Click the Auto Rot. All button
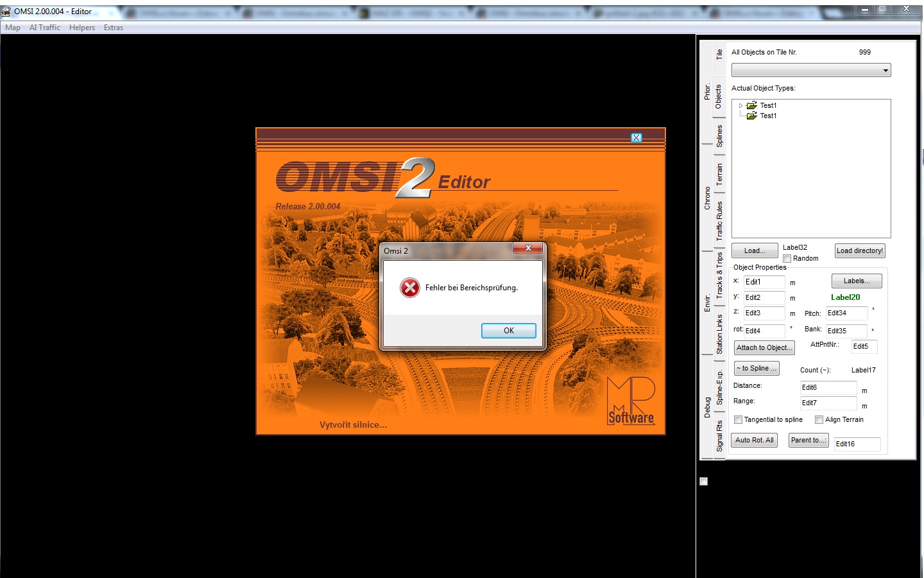Viewport: 924px width, 578px height. coord(755,441)
